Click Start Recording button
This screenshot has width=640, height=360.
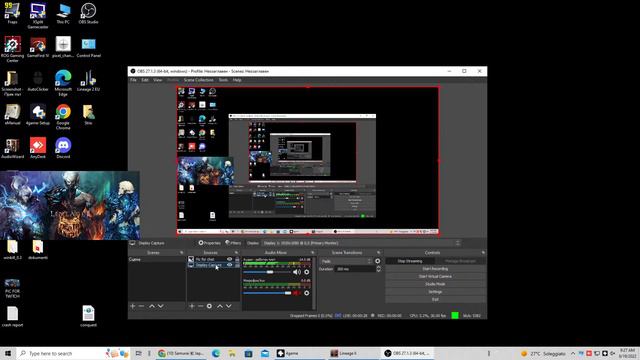tap(436, 269)
